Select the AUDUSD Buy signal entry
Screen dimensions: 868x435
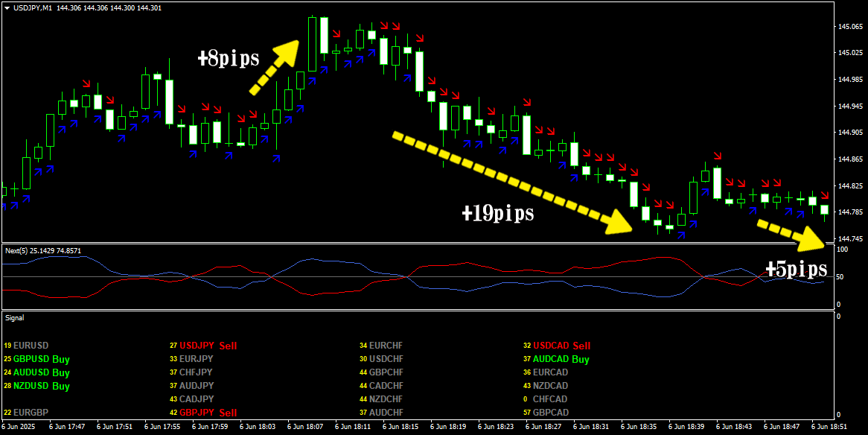click(x=36, y=372)
